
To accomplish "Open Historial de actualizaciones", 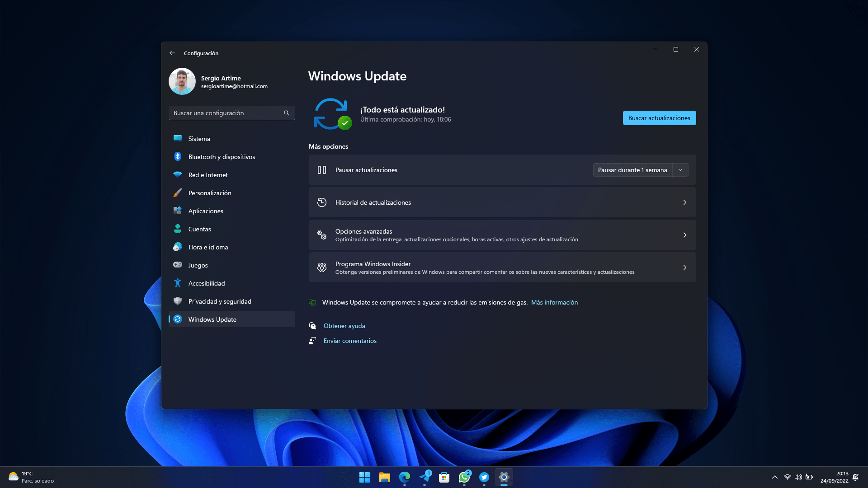I will (x=502, y=202).
